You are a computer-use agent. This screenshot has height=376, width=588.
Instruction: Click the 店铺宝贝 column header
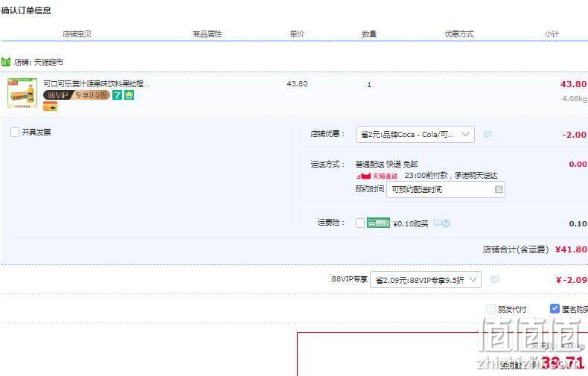77,34
